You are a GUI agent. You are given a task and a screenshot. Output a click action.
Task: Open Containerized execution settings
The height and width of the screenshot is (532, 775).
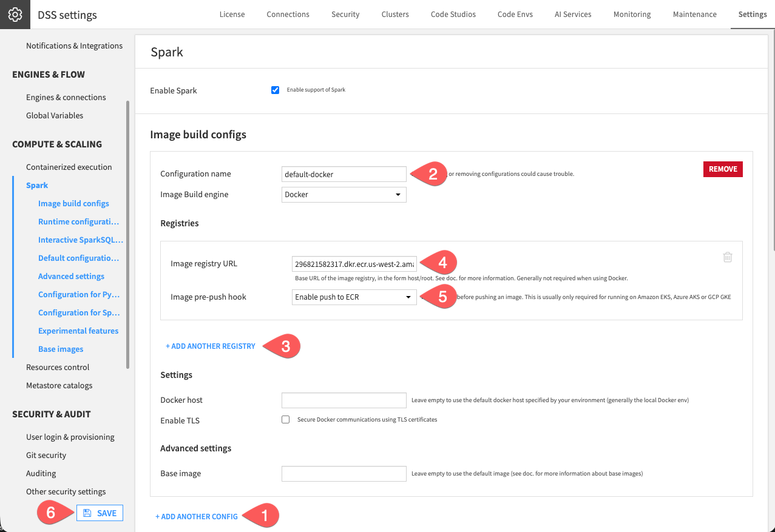coord(69,167)
